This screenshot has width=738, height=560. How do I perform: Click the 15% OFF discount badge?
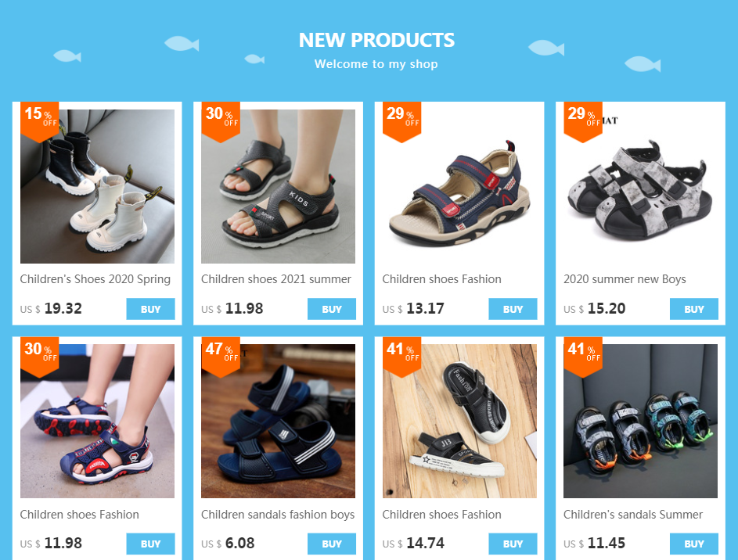coord(40,122)
